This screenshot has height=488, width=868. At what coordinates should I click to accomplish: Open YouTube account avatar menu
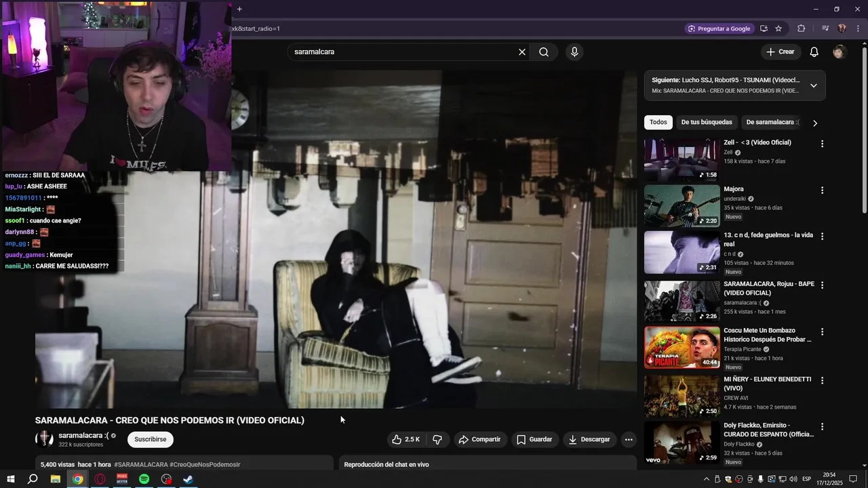pyautogui.click(x=840, y=52)
